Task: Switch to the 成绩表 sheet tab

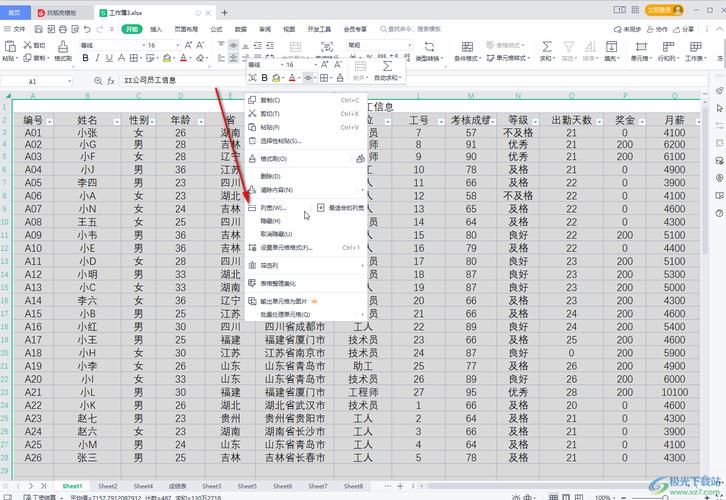Action: point(177,486)
